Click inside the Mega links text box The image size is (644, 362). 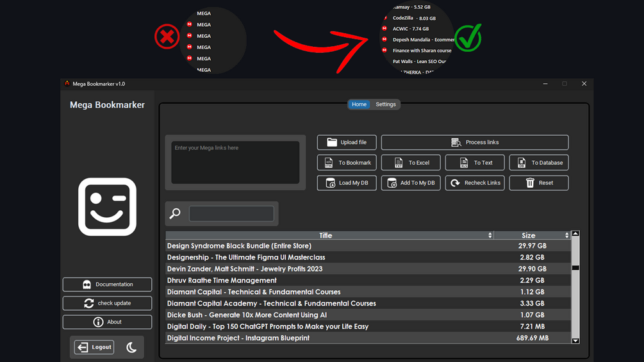235,163
